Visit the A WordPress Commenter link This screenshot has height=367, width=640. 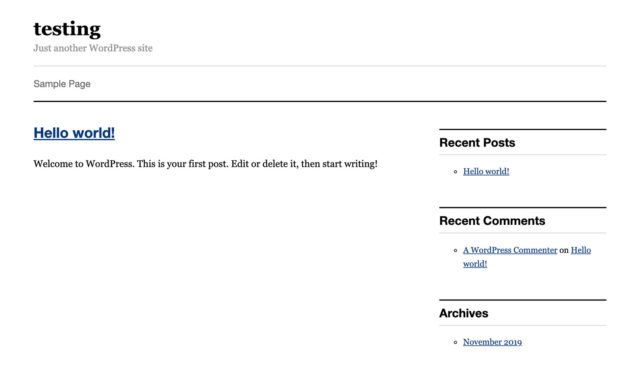(x=510, y=250)
